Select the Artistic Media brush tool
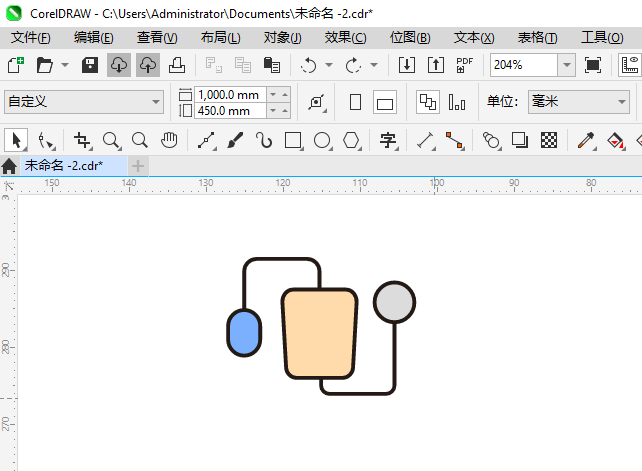Viewport: 642px width, 471px height. point(235,140)
